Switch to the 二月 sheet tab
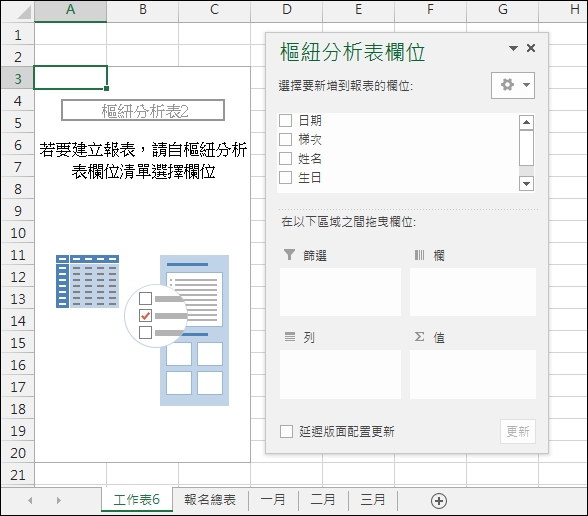The height and width of the screenshot is (516, 588). 323,500
